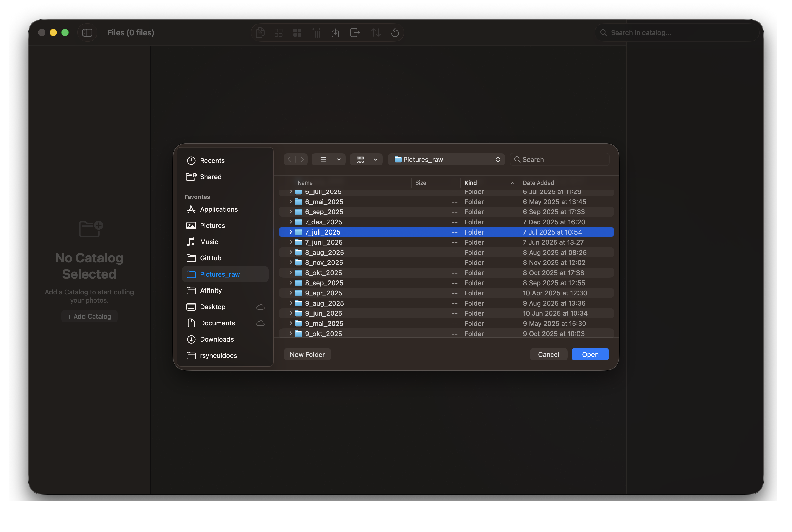Viewport: 792px width, 532px height.
Task: Select the import icon in the toolbar
Action: (335, 32)
